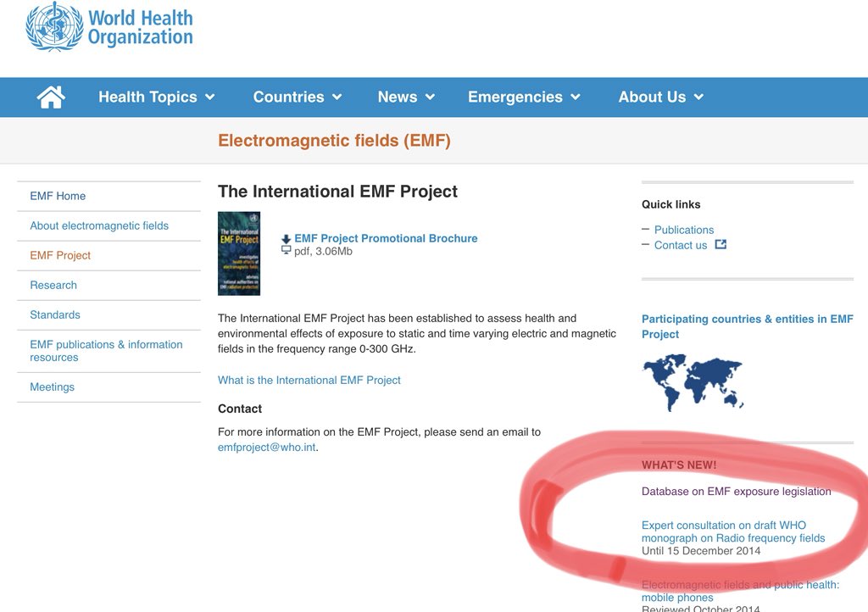The image size is (868, 612).
Task: Open About electromagnetic fields sidebar link
Action: click(99, 225)
